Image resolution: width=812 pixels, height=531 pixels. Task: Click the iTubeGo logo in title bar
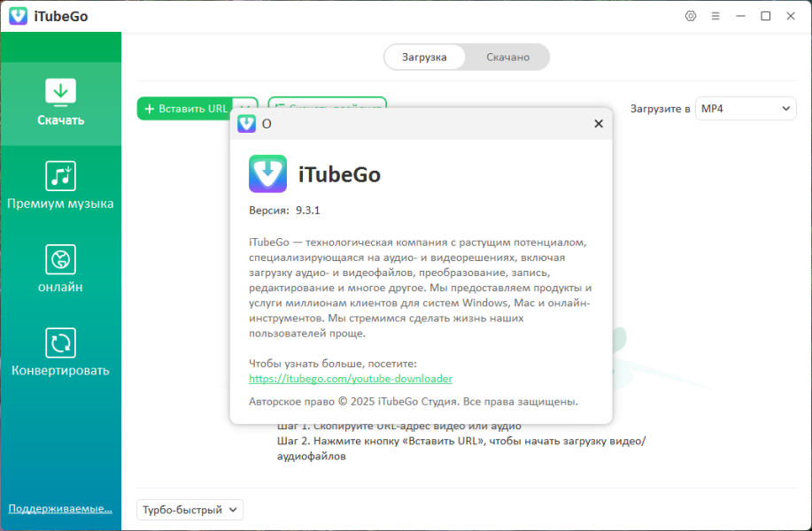[18, 16]
